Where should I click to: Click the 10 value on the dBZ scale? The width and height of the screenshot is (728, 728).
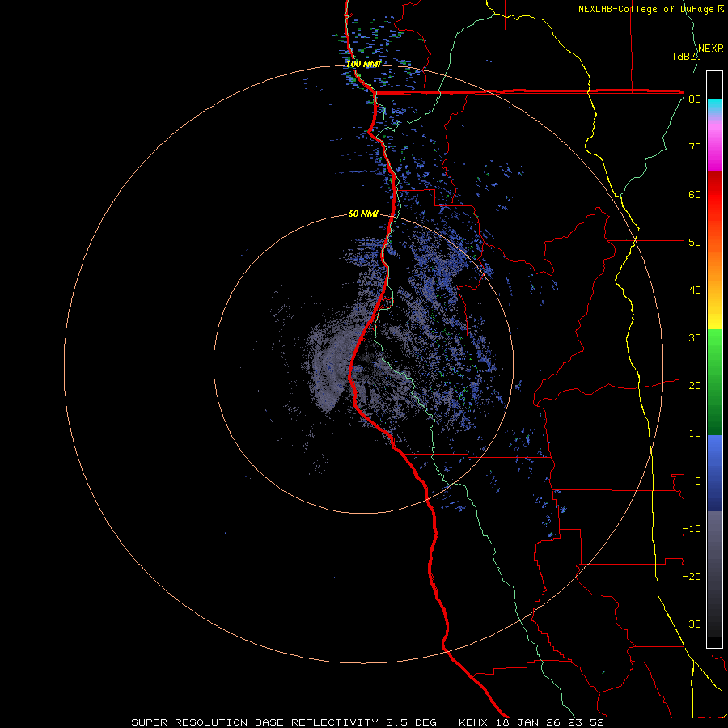coord(695,434)
